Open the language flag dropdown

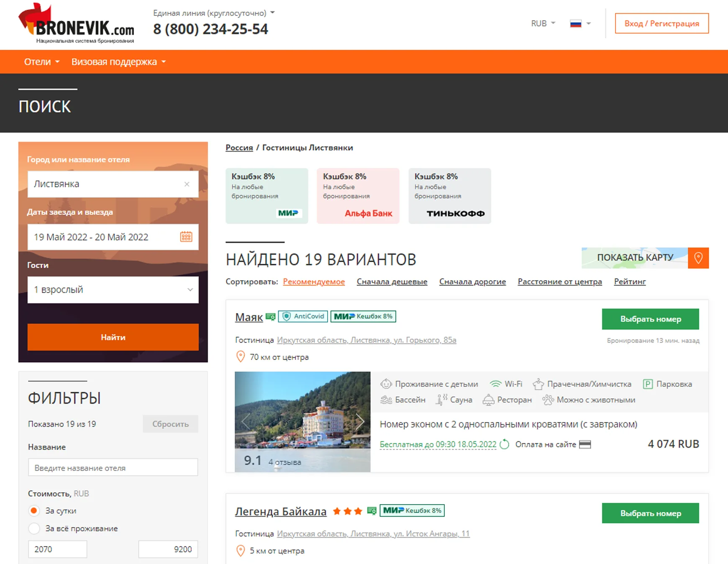click(581, 23)
